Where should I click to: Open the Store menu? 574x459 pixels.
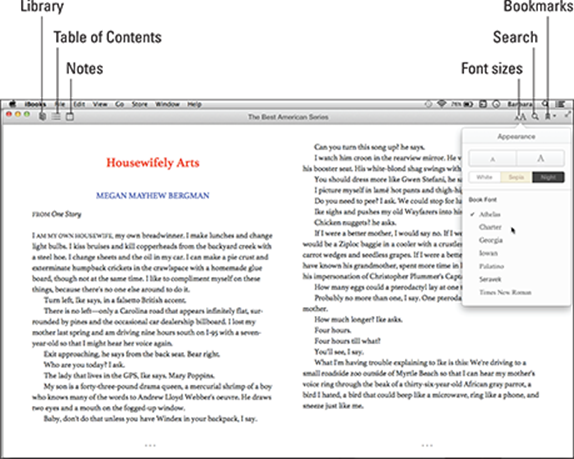139,104
